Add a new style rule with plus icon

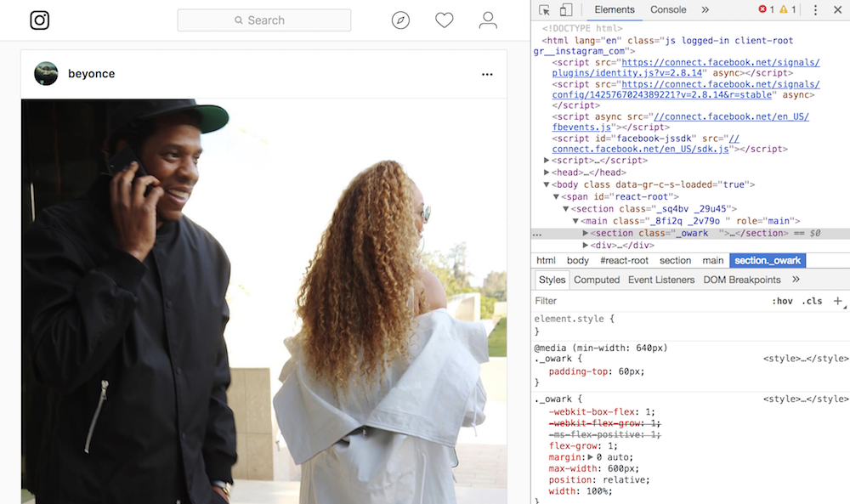coord(838,301)
